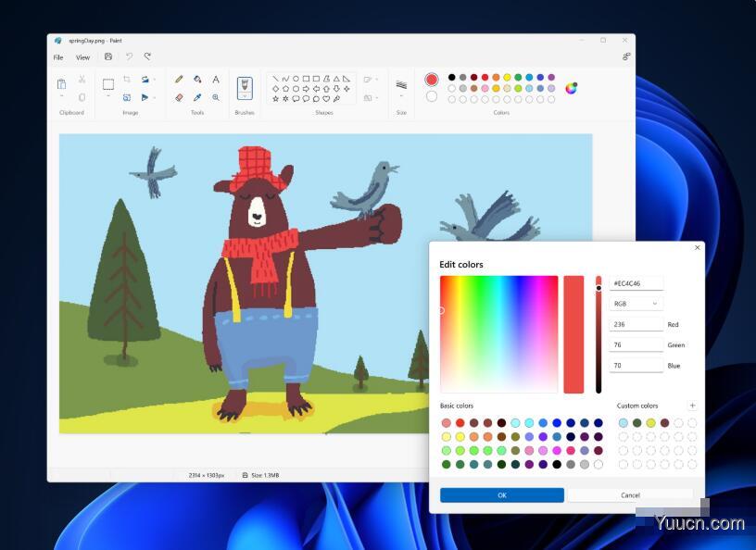Click the Red value field showing 236
Image resolution: width=756 pixels, height=550 pixels.
[636, 324]
